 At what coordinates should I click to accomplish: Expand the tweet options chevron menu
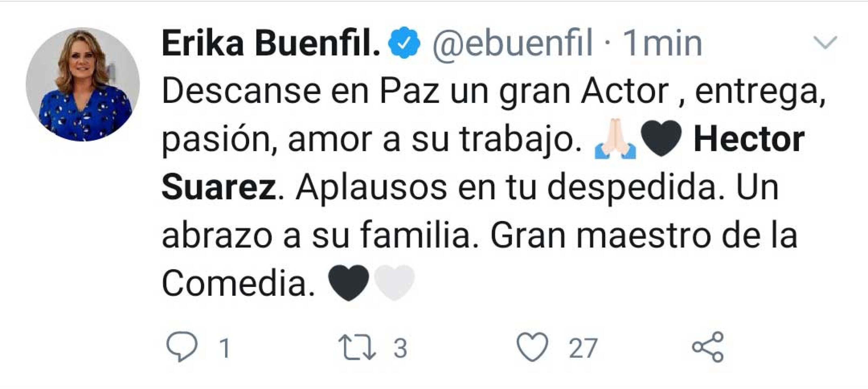coord(825,43)
